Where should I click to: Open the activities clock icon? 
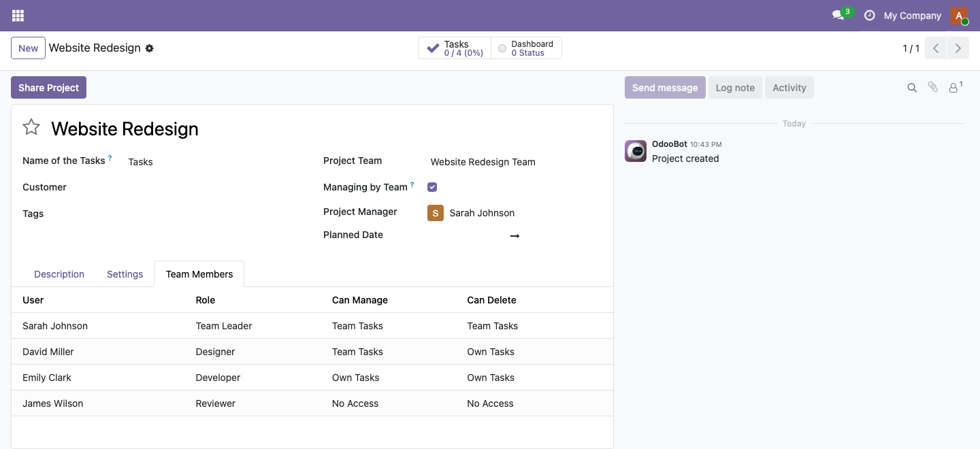coord(869,15)
